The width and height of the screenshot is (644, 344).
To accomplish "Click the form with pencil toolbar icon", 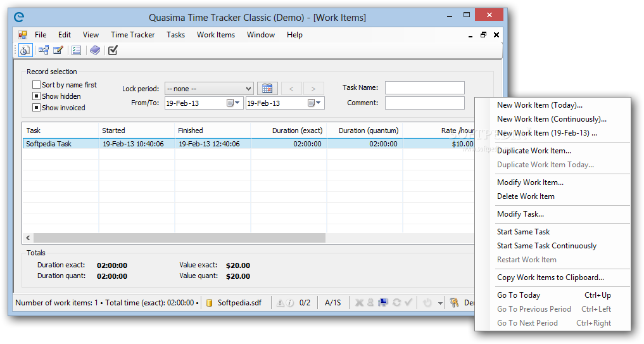I will point(58,50).
